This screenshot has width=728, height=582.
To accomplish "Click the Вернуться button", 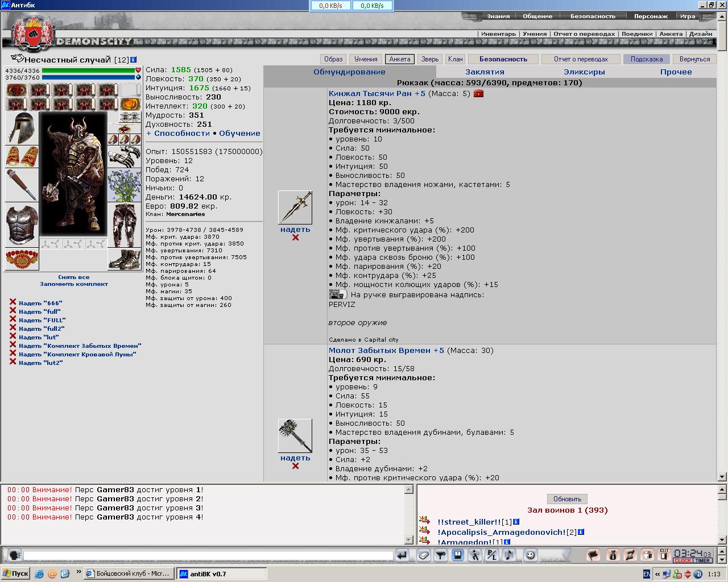I will pos(694,59).
